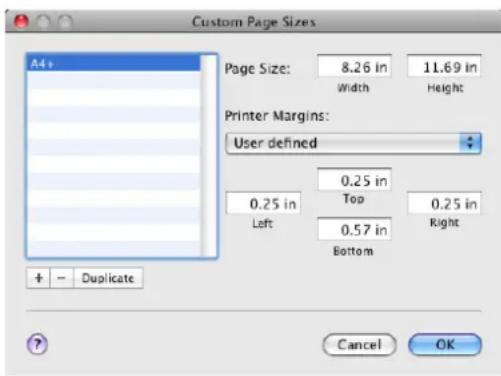This screenshot has height=376, width=501.
Task: Click the Right margin field
Action: pos(444,203)
